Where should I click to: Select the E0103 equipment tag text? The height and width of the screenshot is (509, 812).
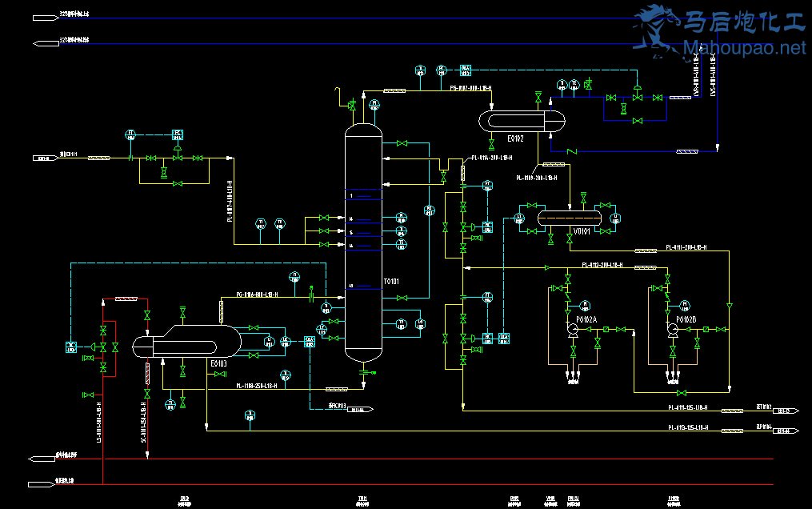(x=218, y=363)
